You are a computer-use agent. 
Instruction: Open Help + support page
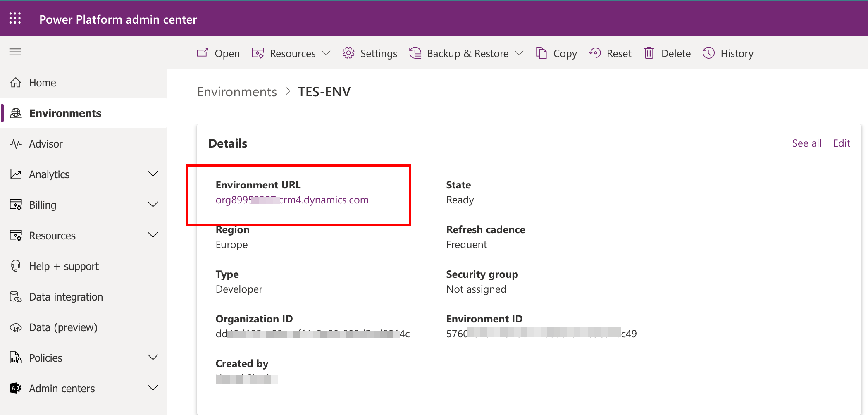(x=83, y=266)
